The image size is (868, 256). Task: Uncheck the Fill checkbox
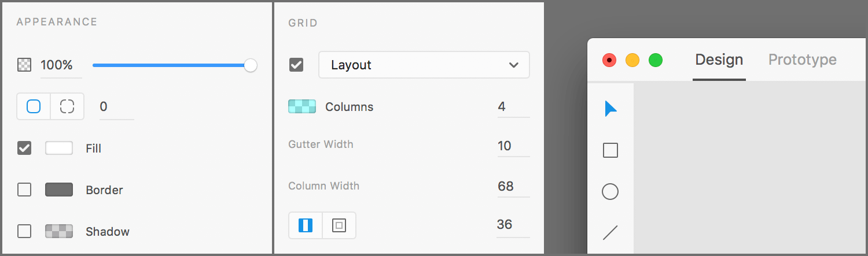[24, 148]
